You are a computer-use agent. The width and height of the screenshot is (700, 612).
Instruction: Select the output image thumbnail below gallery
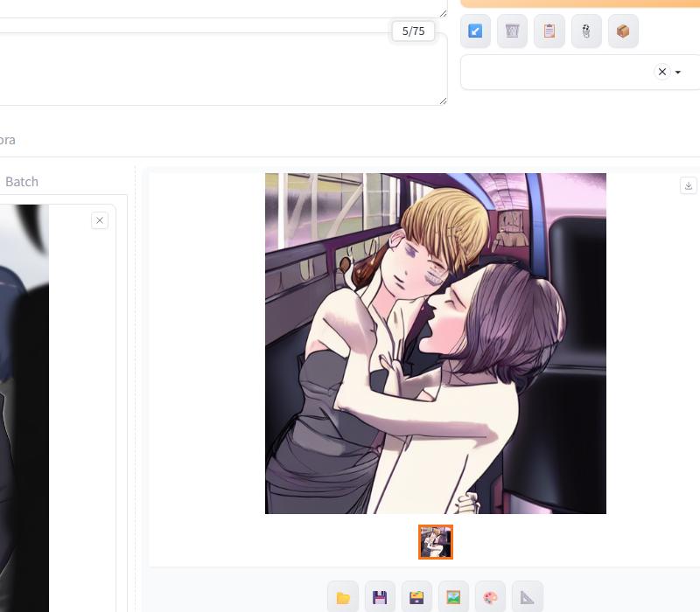[436, 542]
